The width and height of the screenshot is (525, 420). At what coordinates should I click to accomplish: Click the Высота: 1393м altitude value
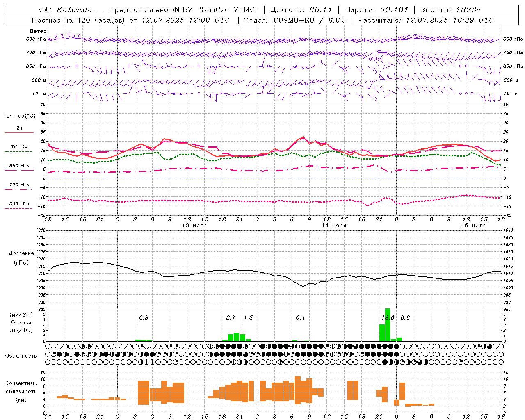tap(451, 10)
